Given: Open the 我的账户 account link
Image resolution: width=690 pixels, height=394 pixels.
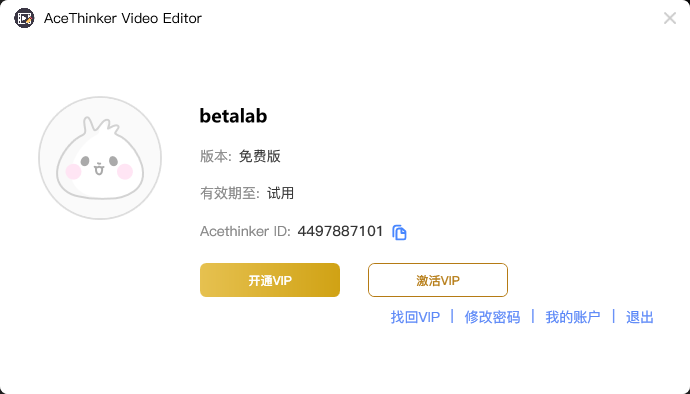Looking at the screenshot, I should tap(573, 317).
